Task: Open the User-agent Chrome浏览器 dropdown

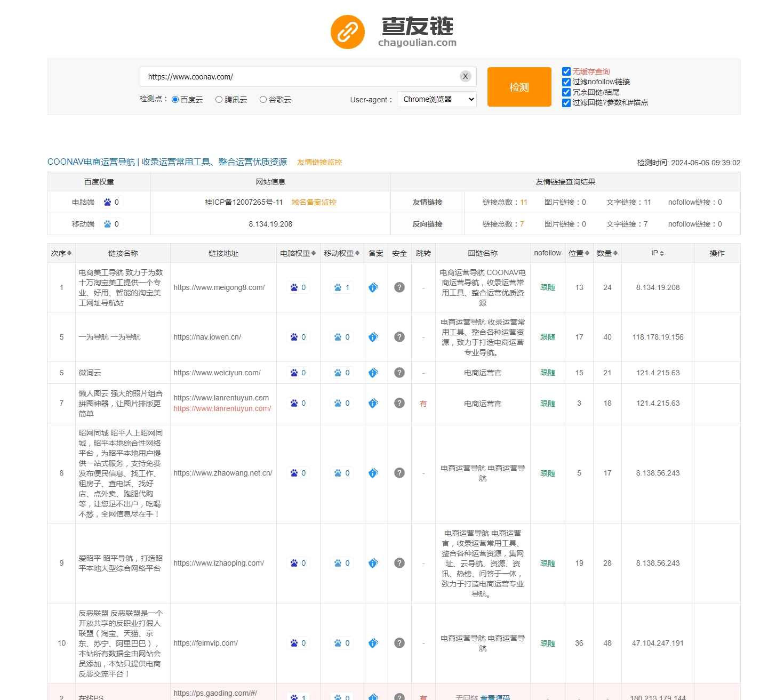Action: [437, 99]
